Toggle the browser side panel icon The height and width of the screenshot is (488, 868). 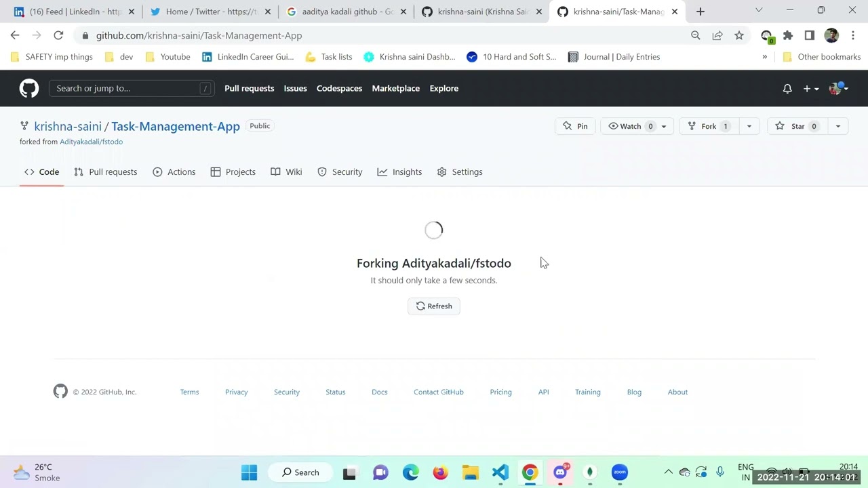[810, 35]
